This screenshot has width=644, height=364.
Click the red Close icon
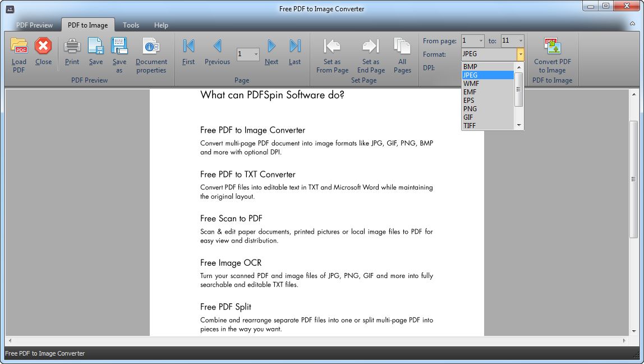coord(43,46)
